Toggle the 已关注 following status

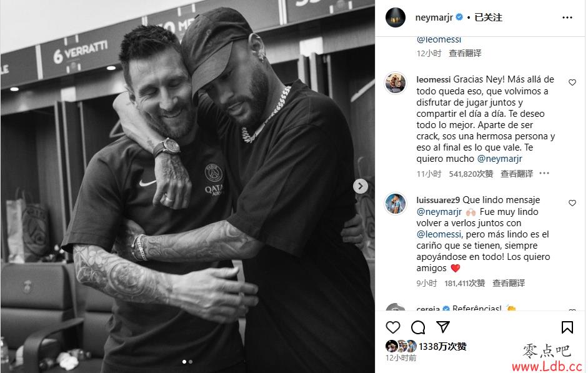pyautogui.click(x=488, y=17)
